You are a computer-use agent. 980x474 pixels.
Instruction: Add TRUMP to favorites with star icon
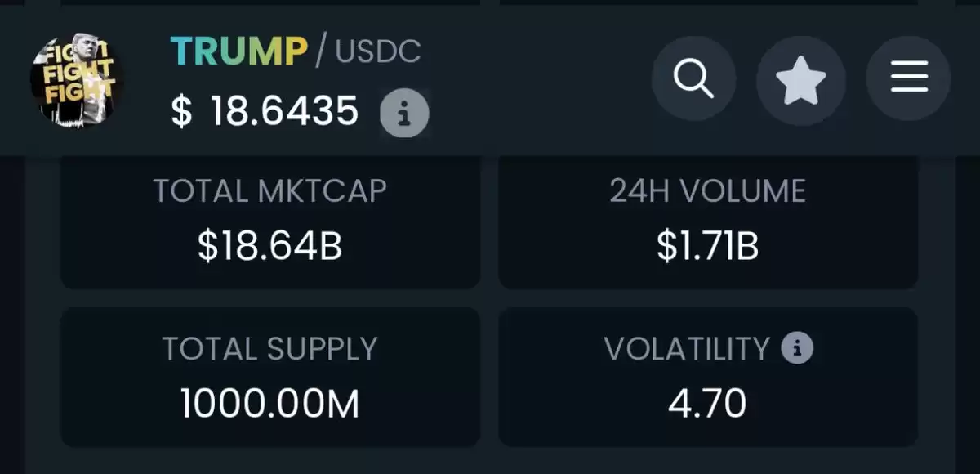click(x=800, y=79)
